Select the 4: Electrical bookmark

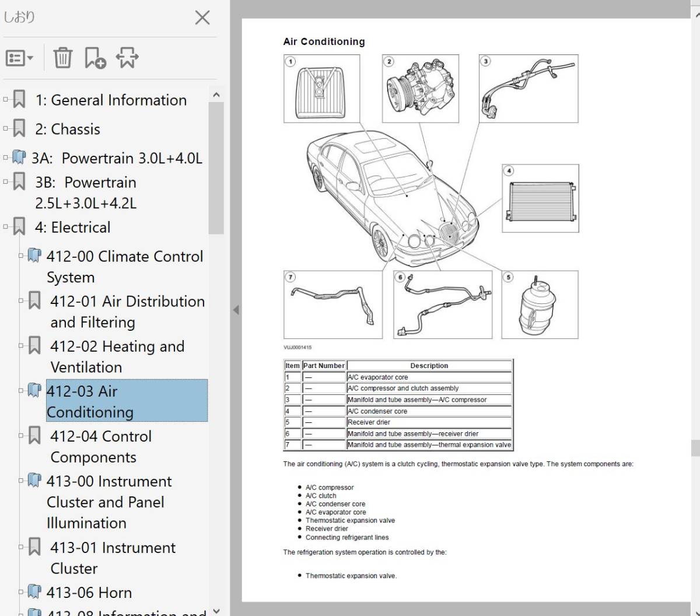[72, 228]
